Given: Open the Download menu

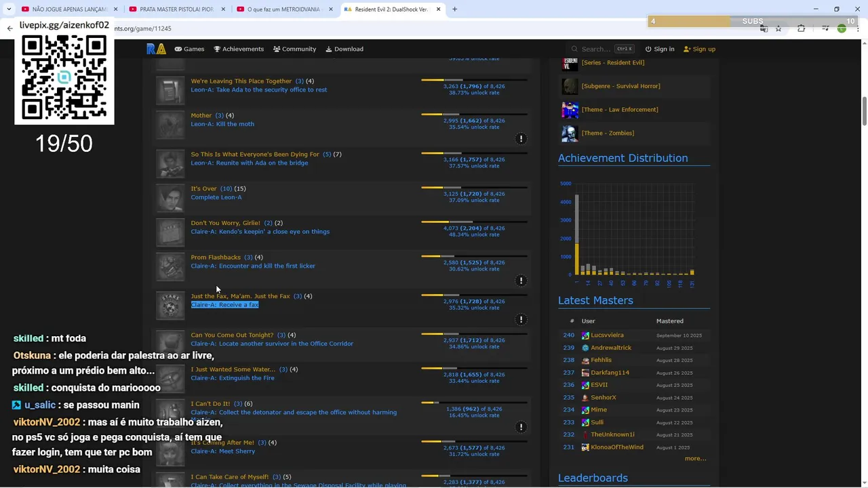Looking at the screenshot, I should click(344, 49).
